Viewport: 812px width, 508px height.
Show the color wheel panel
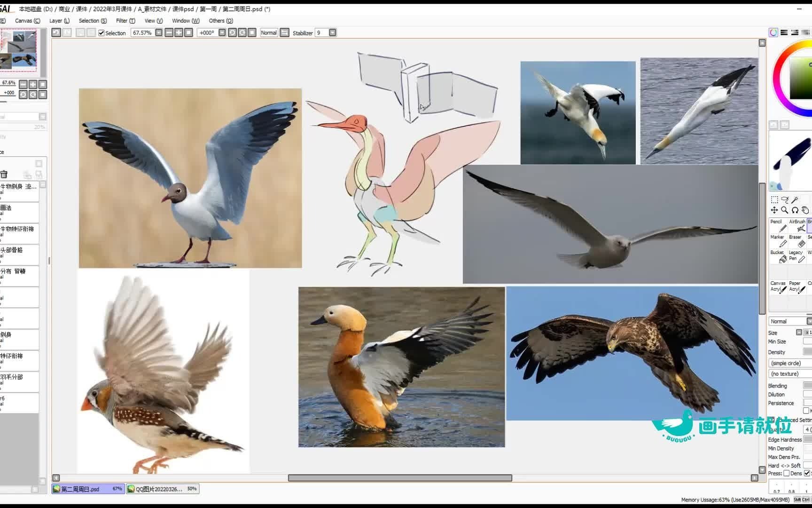773,32
